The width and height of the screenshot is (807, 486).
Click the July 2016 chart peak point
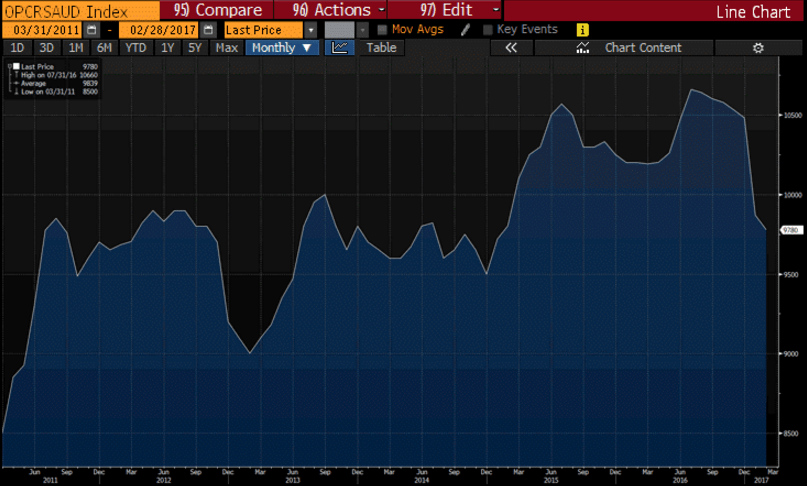click(691, 90)
